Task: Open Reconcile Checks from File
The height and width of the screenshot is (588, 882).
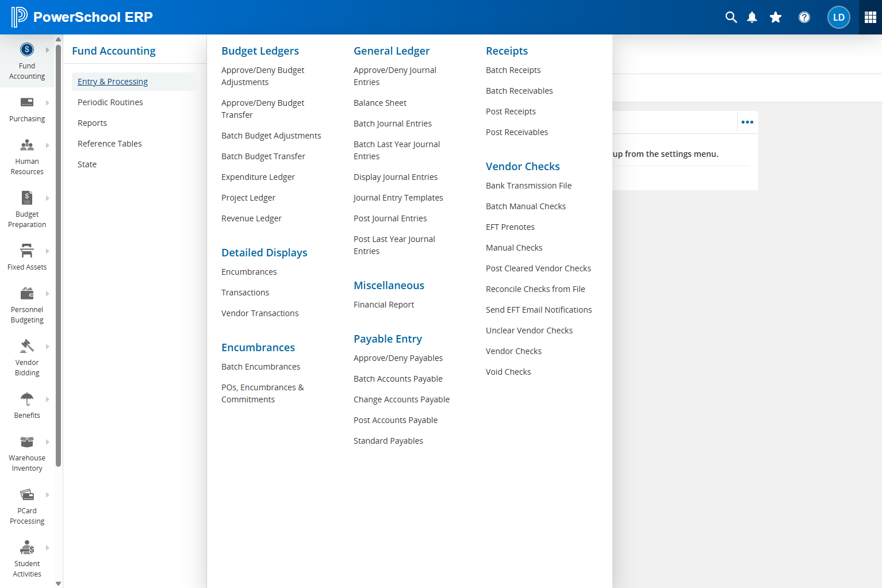Action: (x=535, y=289)
